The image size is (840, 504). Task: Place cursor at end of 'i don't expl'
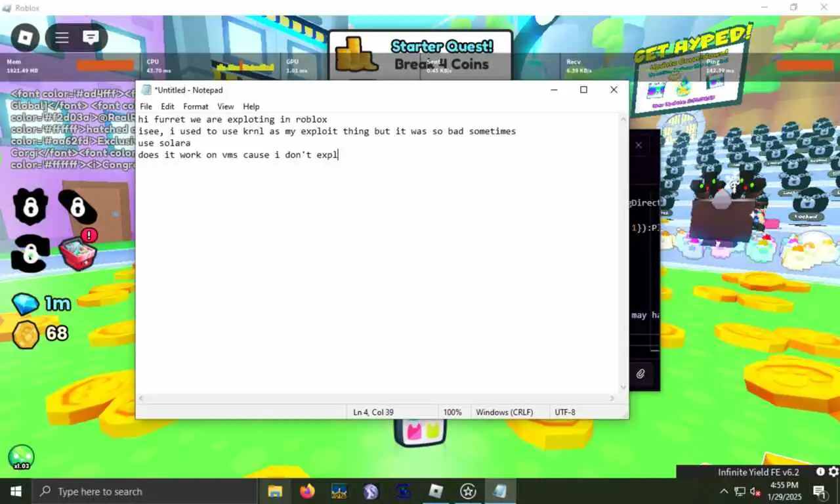coord(339,155)
